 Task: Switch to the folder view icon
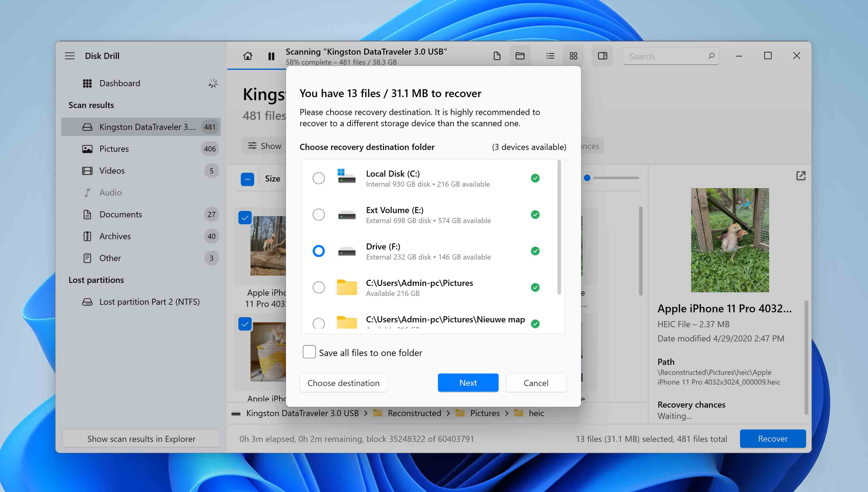[520, 56]
